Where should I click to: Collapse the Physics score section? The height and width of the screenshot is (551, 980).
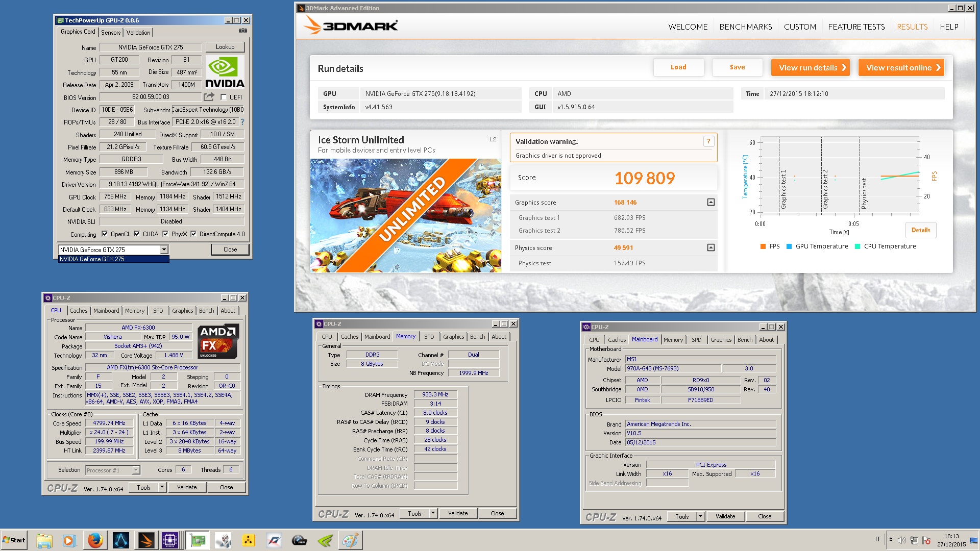[x=710, y=248]
